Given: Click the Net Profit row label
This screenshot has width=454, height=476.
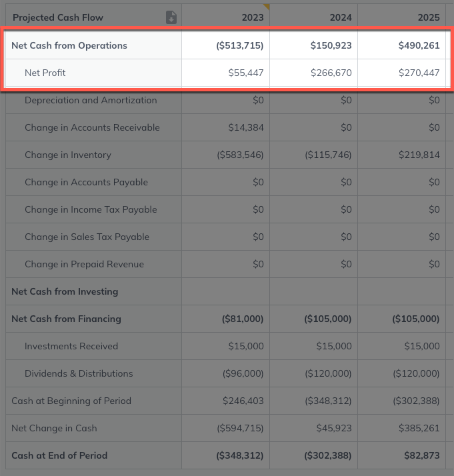Looking at the screenshot, I should coord(45,73).
